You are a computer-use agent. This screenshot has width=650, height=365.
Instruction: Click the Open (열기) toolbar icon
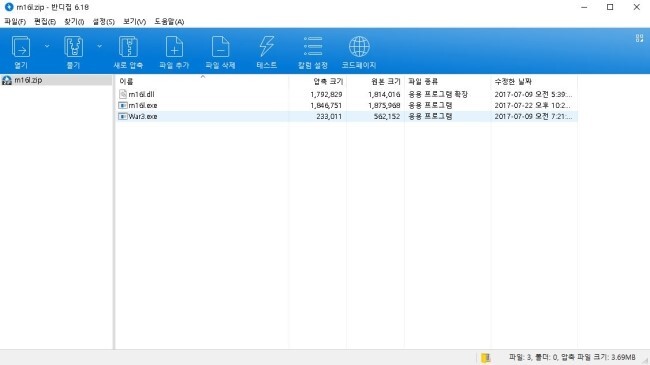21,47
